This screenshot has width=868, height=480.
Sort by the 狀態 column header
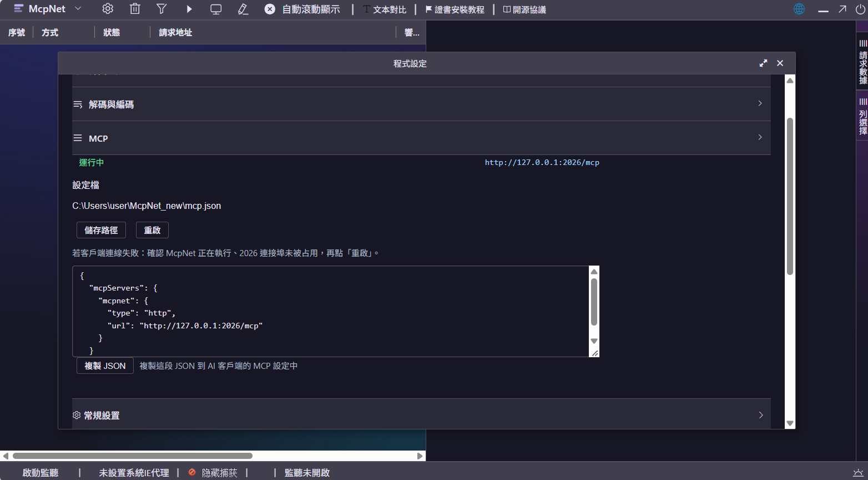click(x=112, y=32)
